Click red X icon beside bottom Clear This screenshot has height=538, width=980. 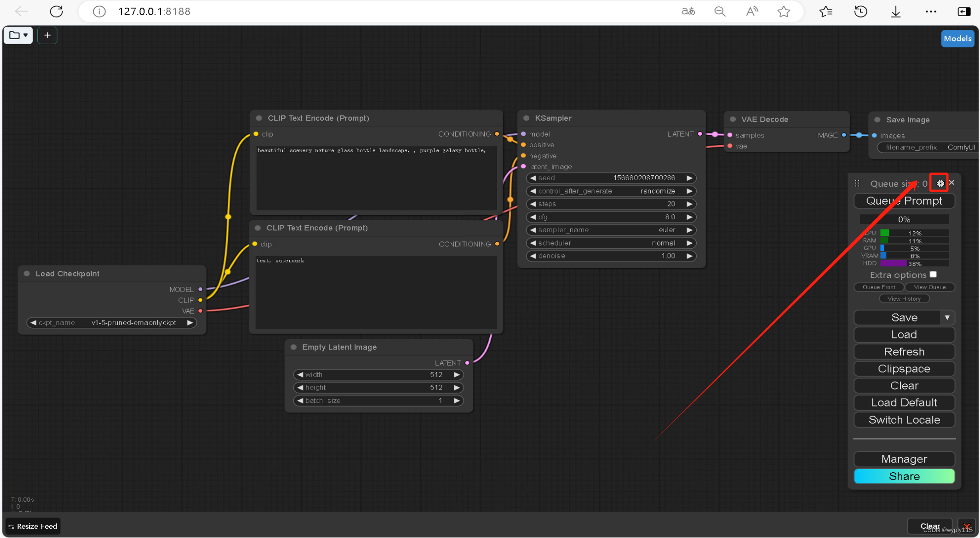pos(966,526)
